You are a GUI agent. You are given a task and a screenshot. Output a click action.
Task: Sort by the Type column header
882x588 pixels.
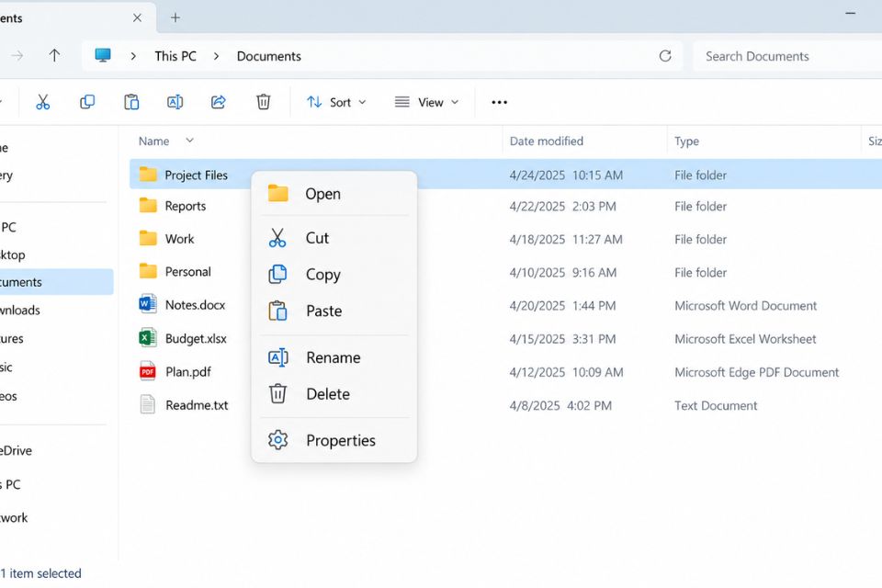point(686,141)
